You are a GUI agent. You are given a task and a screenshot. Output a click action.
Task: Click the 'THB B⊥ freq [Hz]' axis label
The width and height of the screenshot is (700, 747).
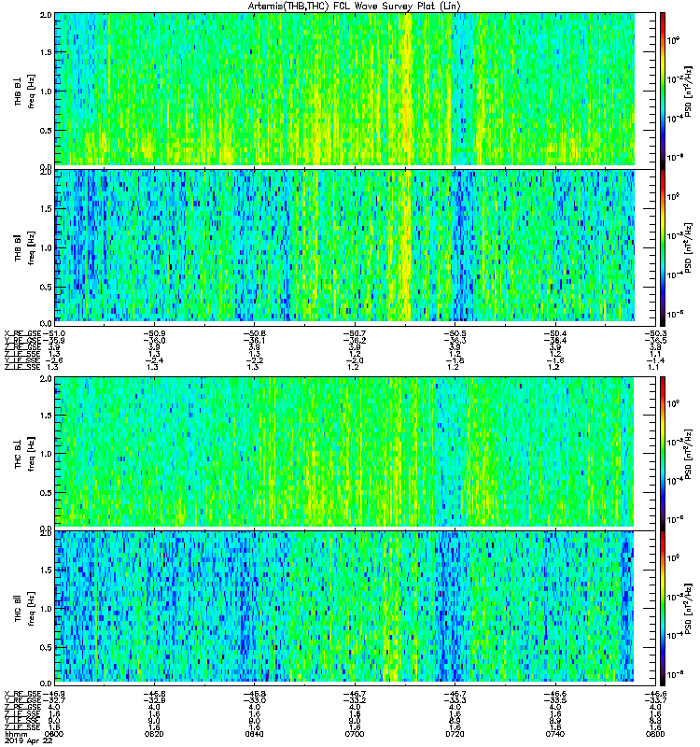pyautogui.click(x=25, y=91)
